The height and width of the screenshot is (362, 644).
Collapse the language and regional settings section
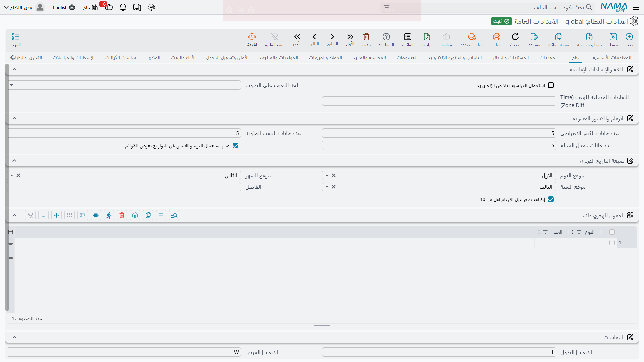click(14, 69)
